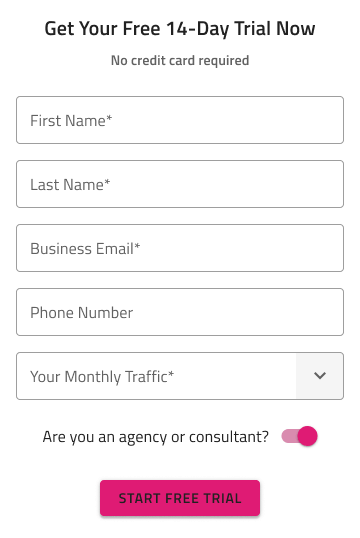The width and height of the screenshot is (360, 538).
Task: Click the Your Monthly Traffic* placeholder text
Action: 102,376
